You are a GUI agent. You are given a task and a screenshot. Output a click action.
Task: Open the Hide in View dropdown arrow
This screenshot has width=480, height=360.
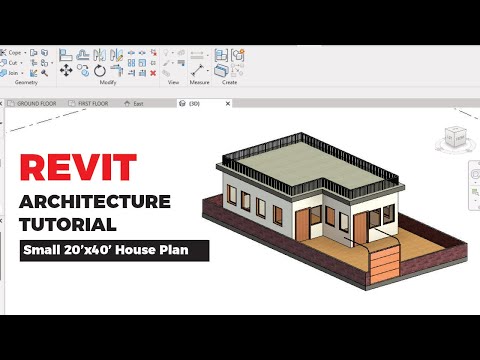pyautogui.click(x=173, y=53)
